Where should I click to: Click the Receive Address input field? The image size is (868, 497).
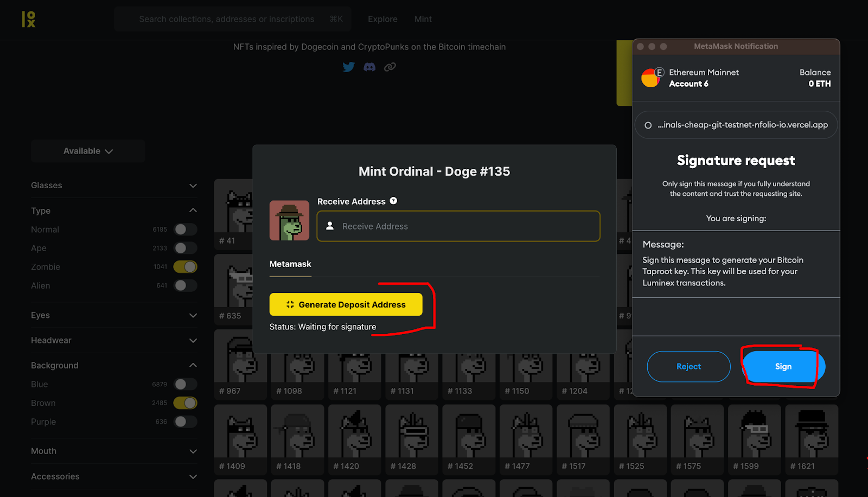458,226
